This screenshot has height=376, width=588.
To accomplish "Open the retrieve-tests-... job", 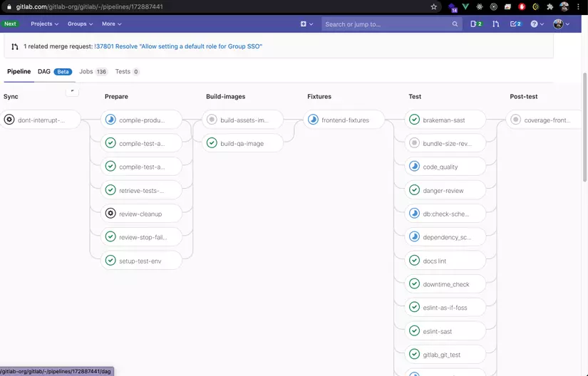I will 141,190.
